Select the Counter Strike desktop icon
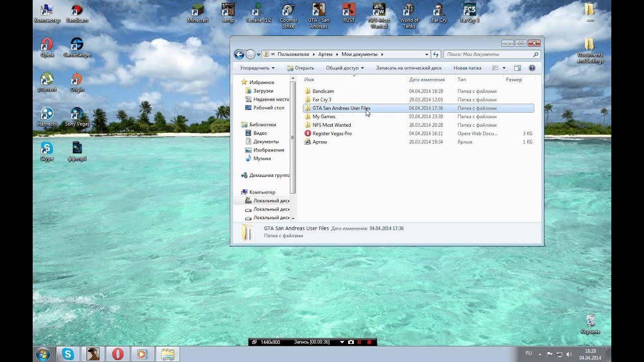Viewport: 644px width, 362px height. click(x=288, y=16)
